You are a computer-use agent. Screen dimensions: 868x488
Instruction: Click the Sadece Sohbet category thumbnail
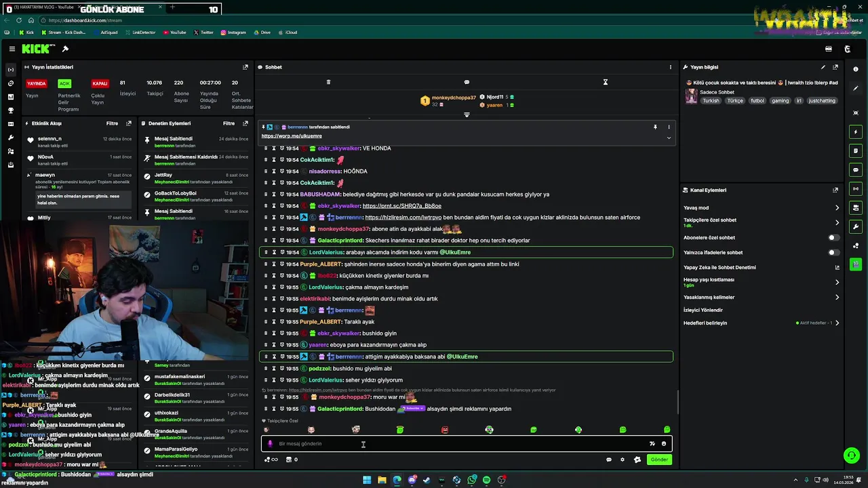click(691, 96)
